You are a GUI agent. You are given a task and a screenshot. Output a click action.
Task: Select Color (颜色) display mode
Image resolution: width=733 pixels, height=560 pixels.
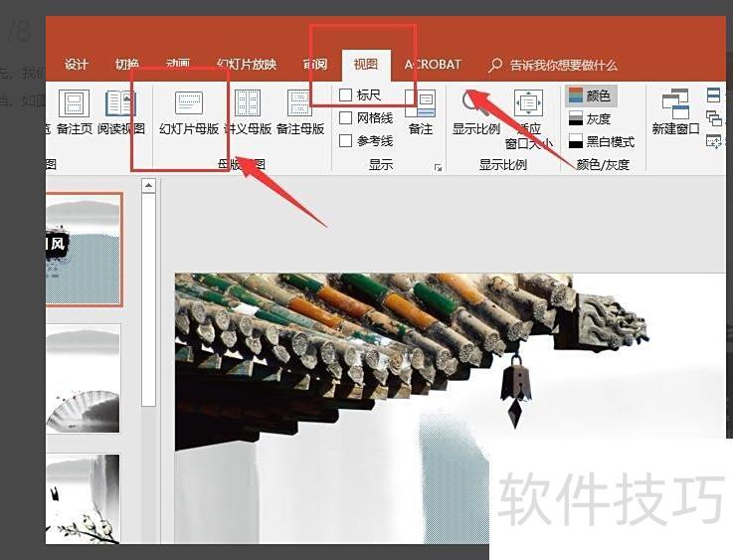[x=592, y=95]
